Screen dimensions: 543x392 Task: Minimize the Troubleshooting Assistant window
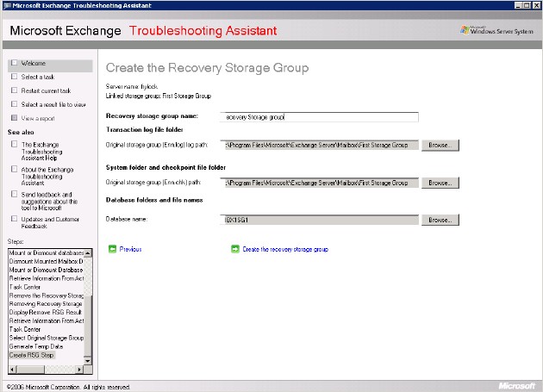(518, 5)
